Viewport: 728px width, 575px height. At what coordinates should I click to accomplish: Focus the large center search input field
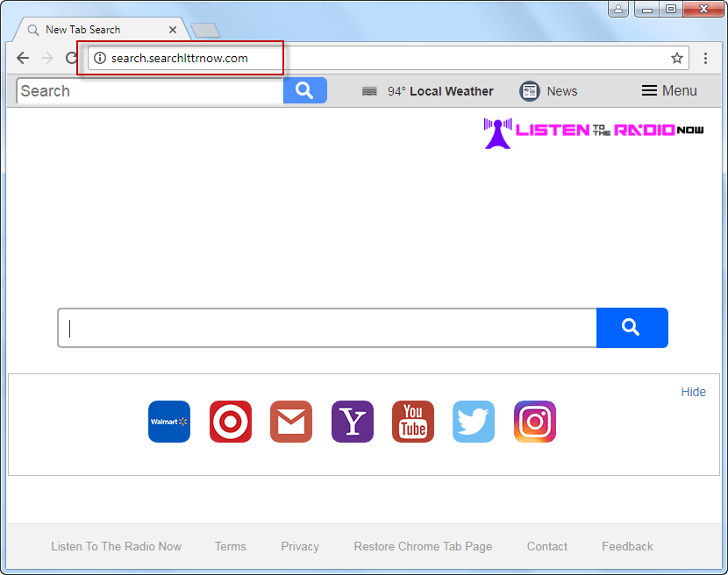[x=327, y=328]
